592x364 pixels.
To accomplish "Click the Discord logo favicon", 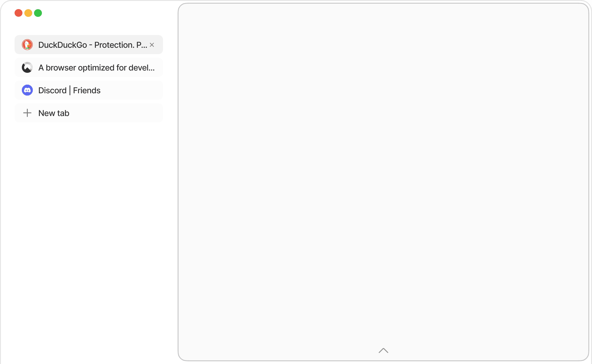I will (x=27, y=90).
